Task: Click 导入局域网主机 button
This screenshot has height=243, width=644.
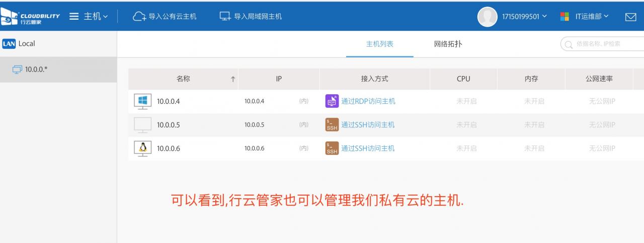Action: pos(251,17)
